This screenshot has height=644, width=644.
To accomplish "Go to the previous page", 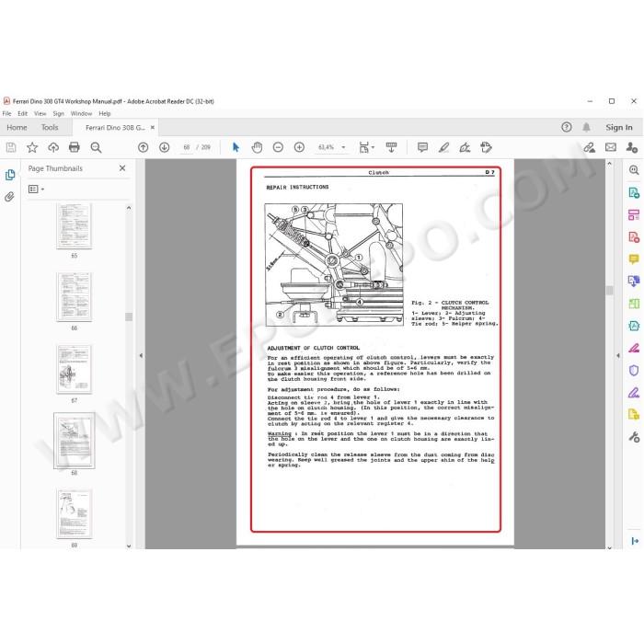I will (x=143, y=147).
